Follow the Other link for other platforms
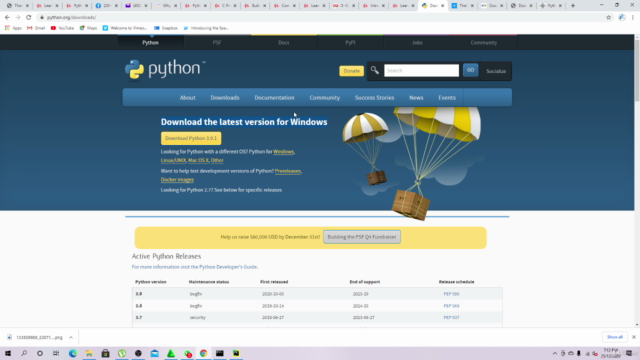 point(217,160)
